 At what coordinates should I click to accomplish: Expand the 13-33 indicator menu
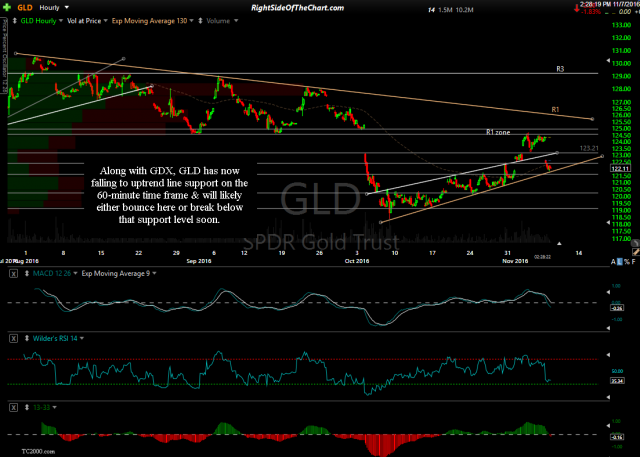pos(54,407)
